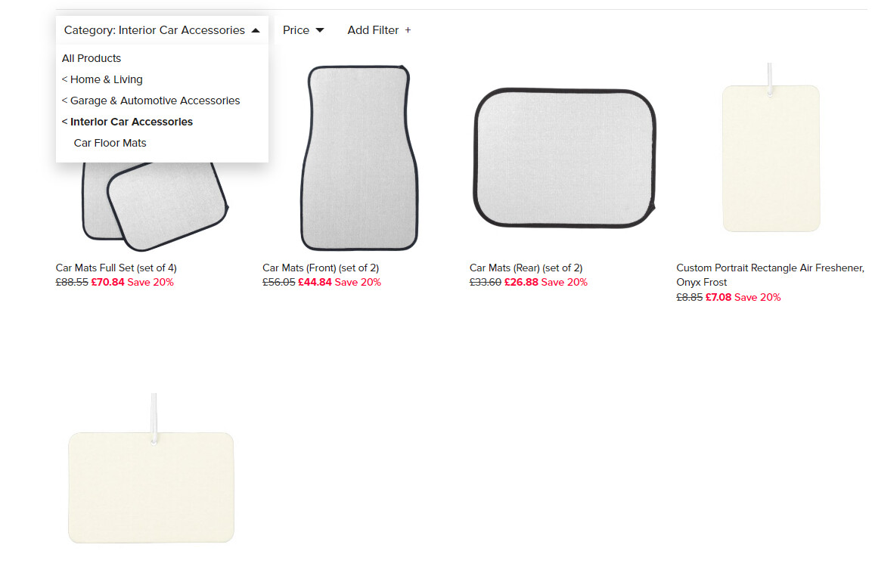Collapse the Category: Interior Car Accessories dropdown
This screenshot has height=588, width=875.
click(162, 30)
